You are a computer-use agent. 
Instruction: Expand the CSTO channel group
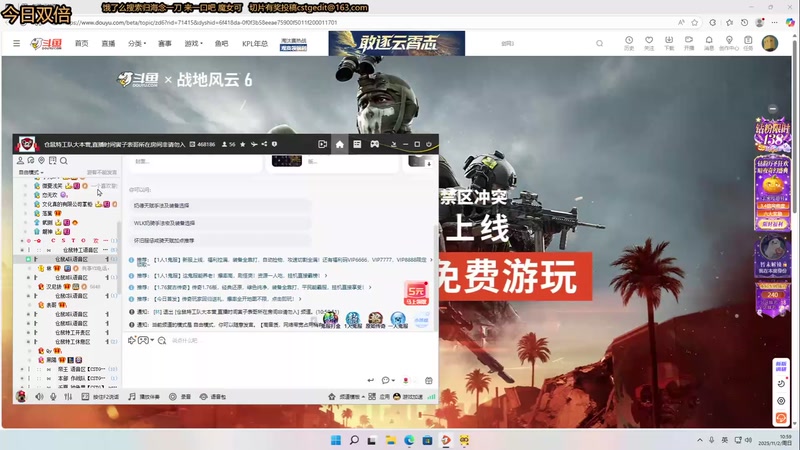pyautogui.click(x=22, y=240)
